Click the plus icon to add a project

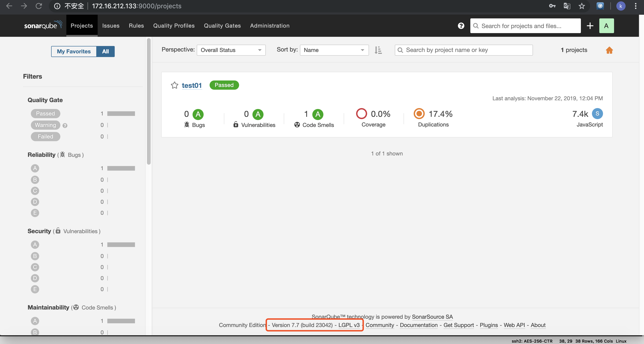point(590,26)
